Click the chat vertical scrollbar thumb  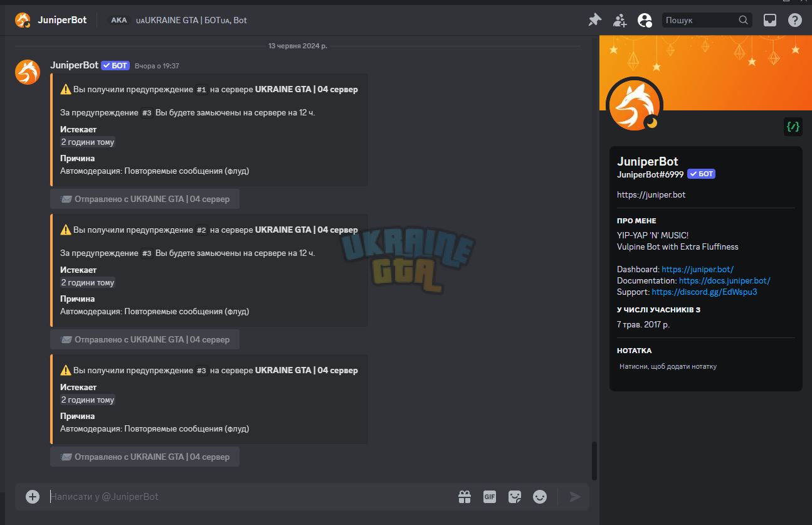[x=594, y=461]
